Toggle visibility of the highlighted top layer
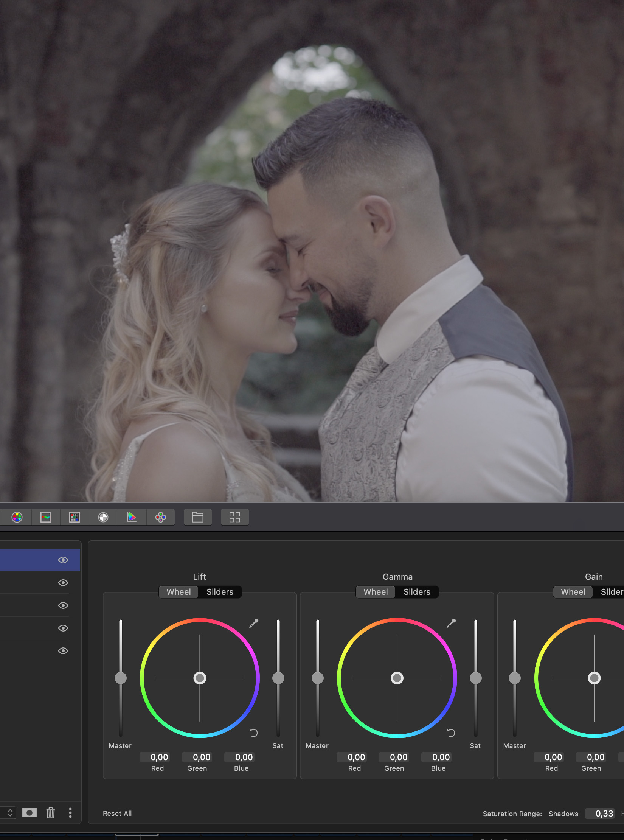 (x=63, y=560)
